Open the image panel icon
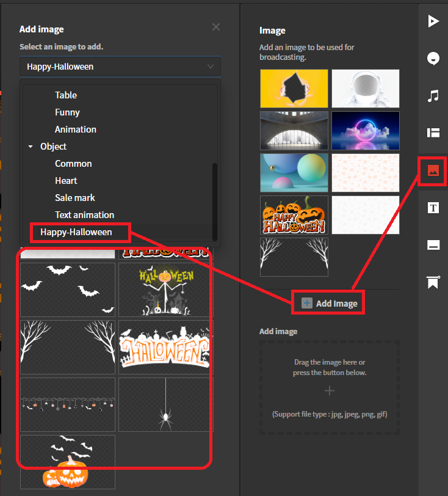The image size is (448, 496). [x=433, y=171]
